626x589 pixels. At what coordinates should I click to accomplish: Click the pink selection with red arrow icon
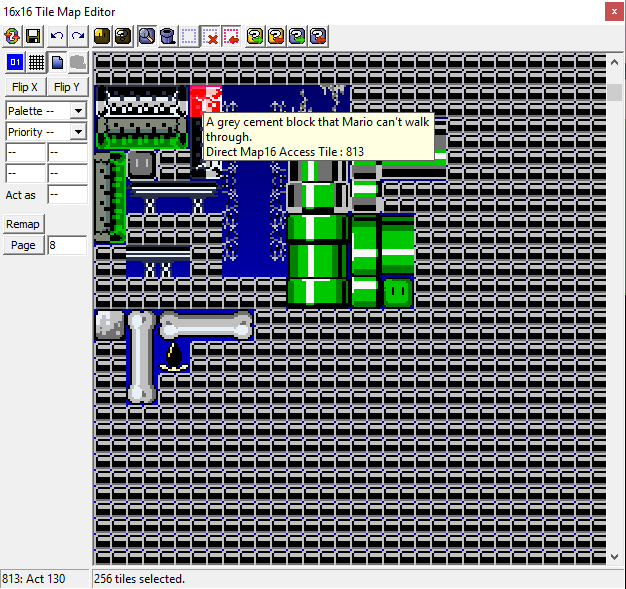tap(232, 36)
